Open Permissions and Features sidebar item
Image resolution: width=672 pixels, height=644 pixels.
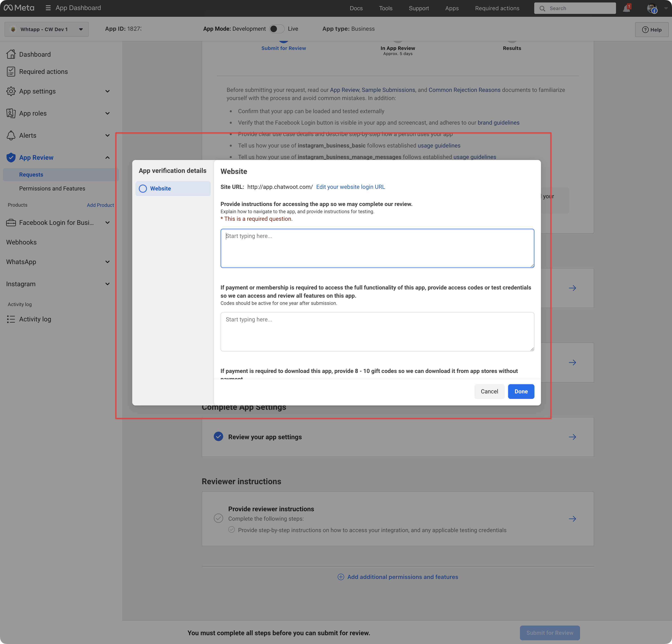click(x=52, y=189)
